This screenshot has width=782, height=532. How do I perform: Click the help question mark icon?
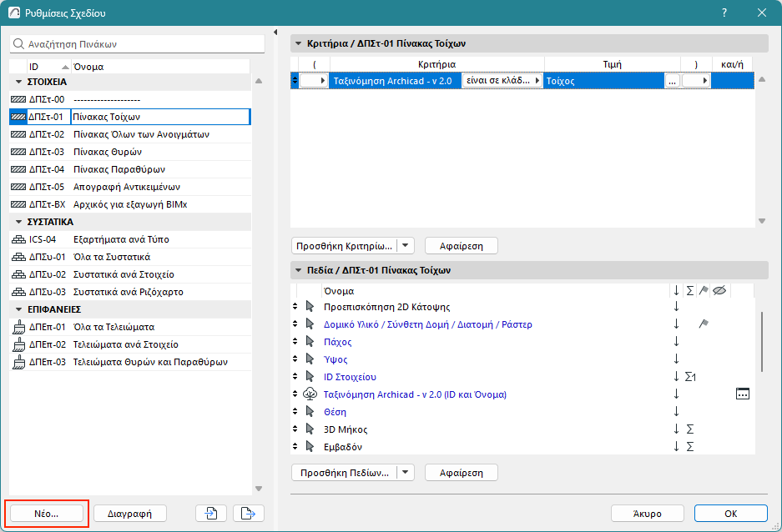coord(724,13)
